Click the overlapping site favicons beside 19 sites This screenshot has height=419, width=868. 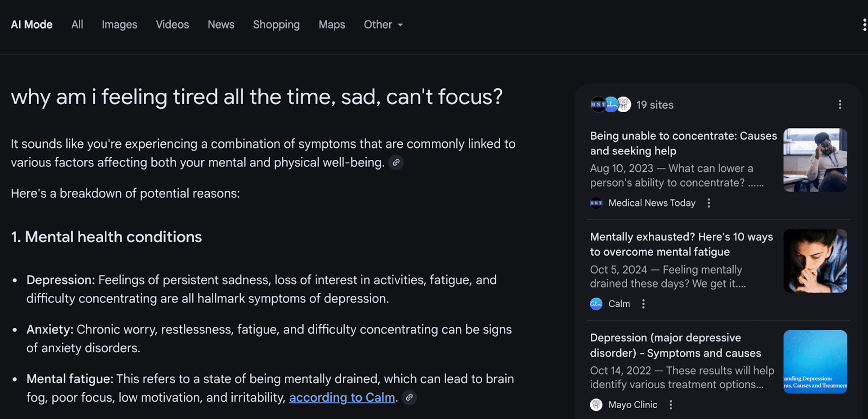pos(610,105)
